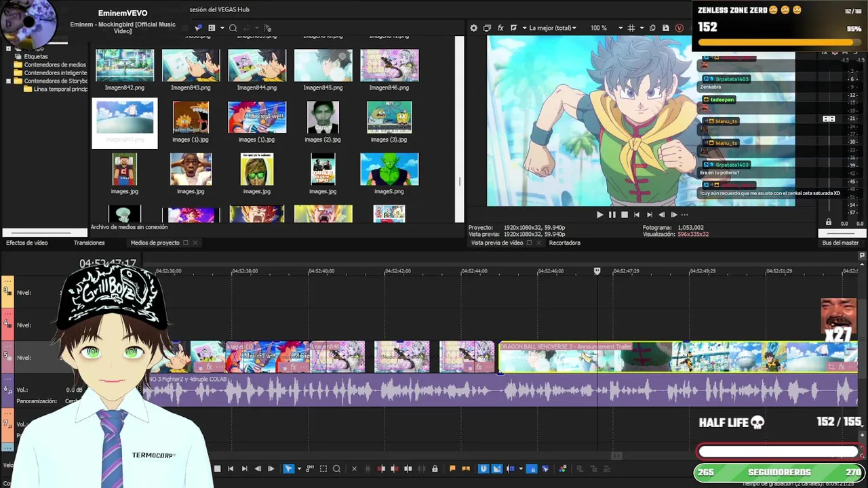Open the split screen view dropdown arrow
868x488 pixels.
524,28
